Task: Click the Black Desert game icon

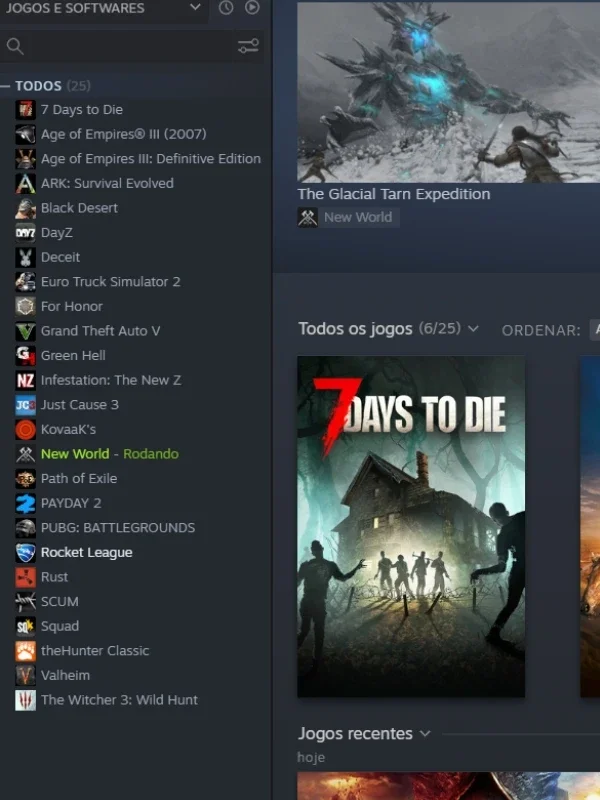Action: coord(25,208)
